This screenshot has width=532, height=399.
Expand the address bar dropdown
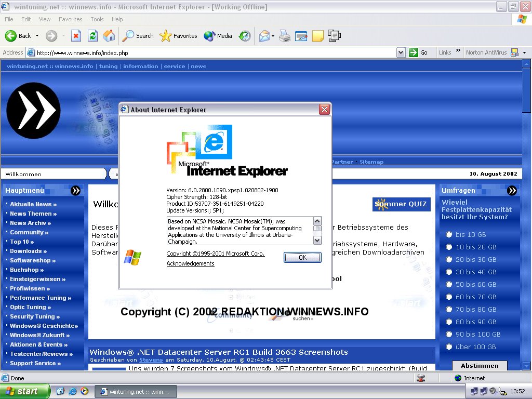pos(401,52)
